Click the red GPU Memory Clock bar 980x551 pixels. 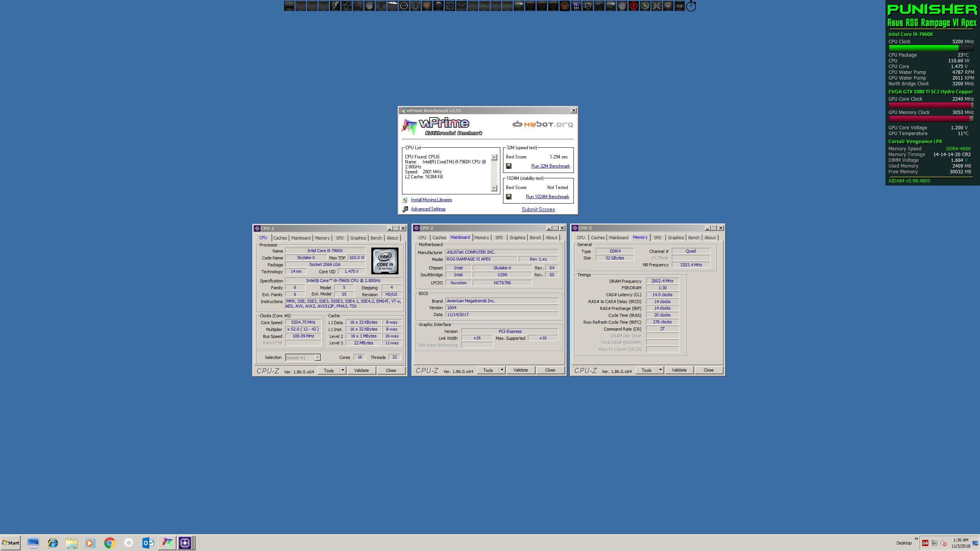pos(931,119)
